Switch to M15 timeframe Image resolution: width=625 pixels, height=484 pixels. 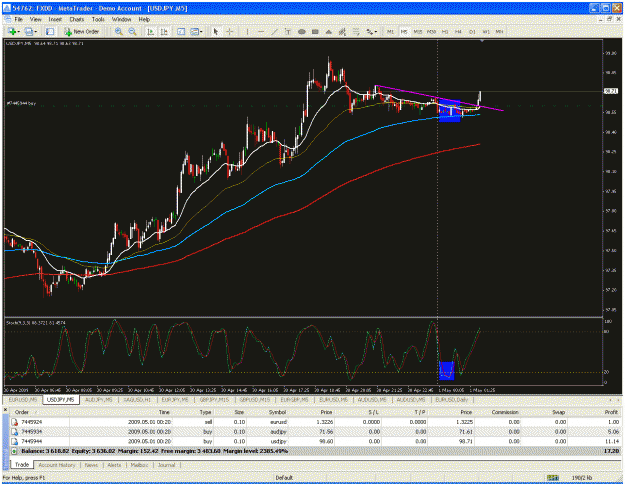click(417, 31)
